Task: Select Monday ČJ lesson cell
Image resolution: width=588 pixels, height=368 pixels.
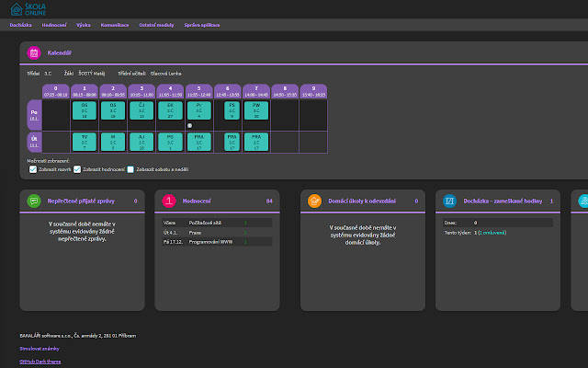Action: pyautogui.click(x=141, y=110)
